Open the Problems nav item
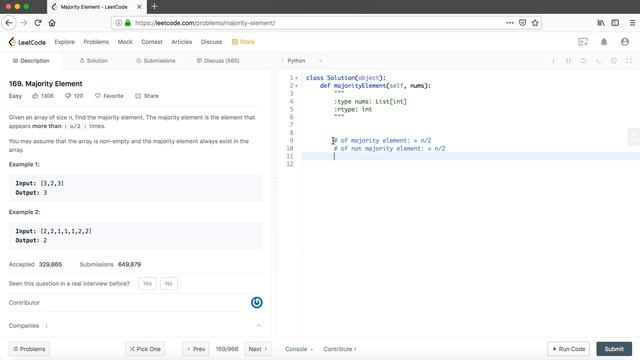The height and width of the screenshot is (360, 640). pyautogui.click(x=96, y=42)
